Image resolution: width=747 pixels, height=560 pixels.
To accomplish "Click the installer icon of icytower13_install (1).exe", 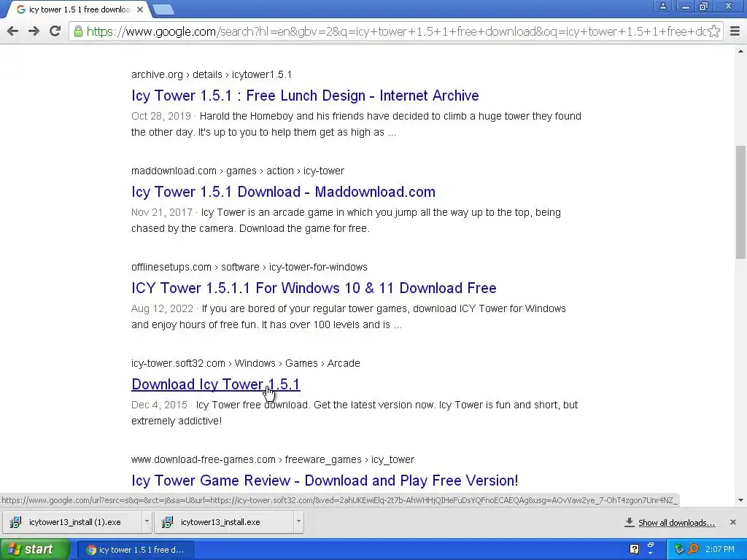I will (15, 522).
